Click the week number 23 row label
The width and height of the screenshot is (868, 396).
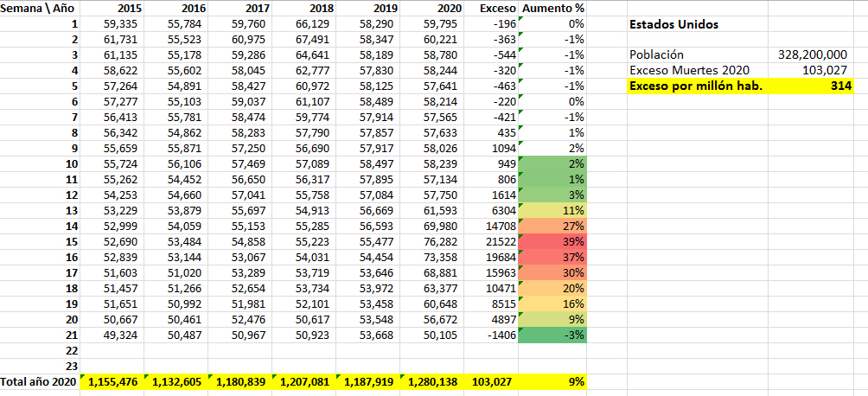pos(40,366)
